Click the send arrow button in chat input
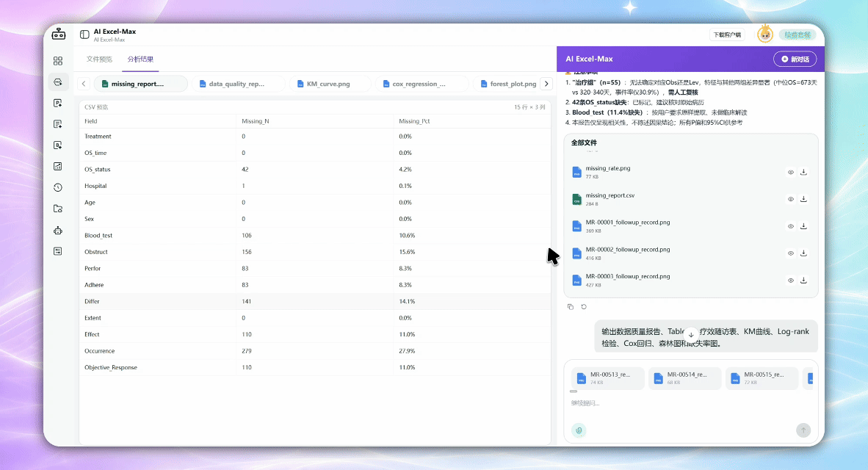Screen dimensions: 868x470 tap(803, 430)
